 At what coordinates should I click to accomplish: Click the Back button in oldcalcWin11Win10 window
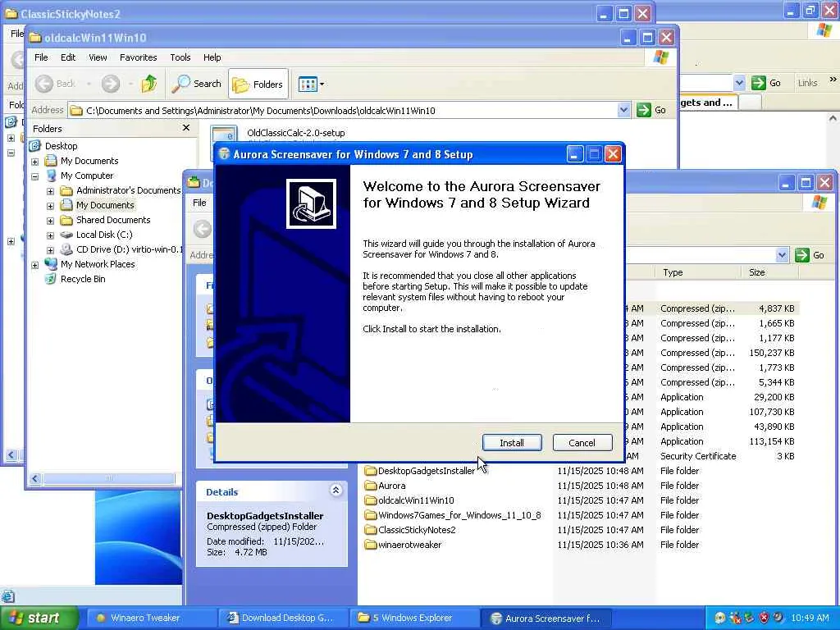coord(57,84)
